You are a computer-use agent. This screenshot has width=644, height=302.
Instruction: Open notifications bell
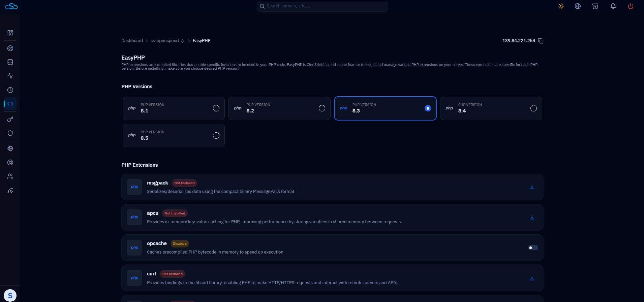point(613,6)
